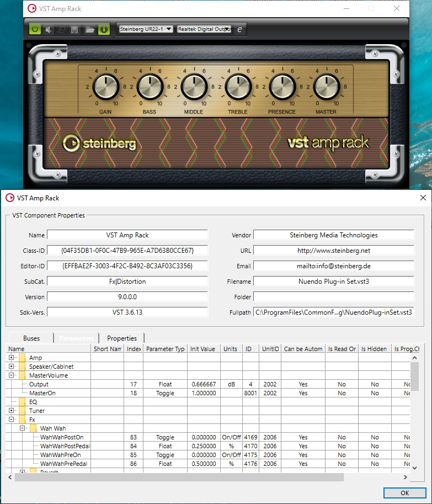Open the Realtek Digital Output dropdown

(204, 29)
